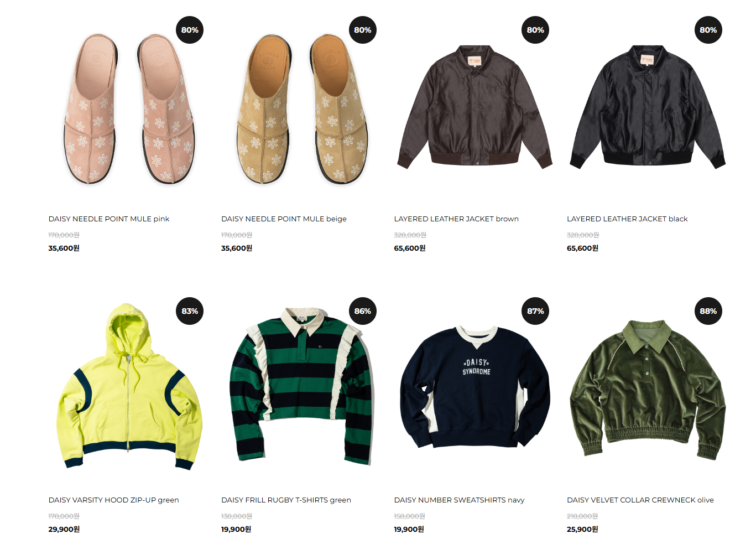Click the 83% discount badge
The height and width of the screenshot is (544, 756).
pos(190,311)
